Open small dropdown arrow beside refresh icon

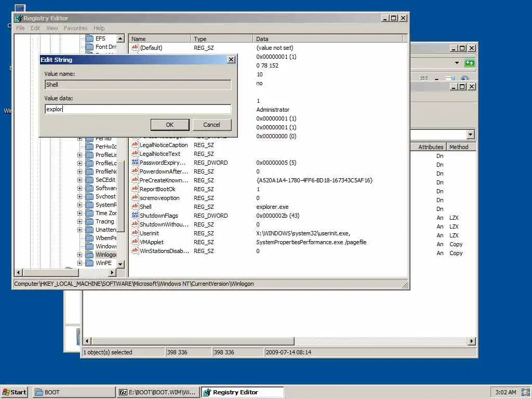[x=457, y=63]
